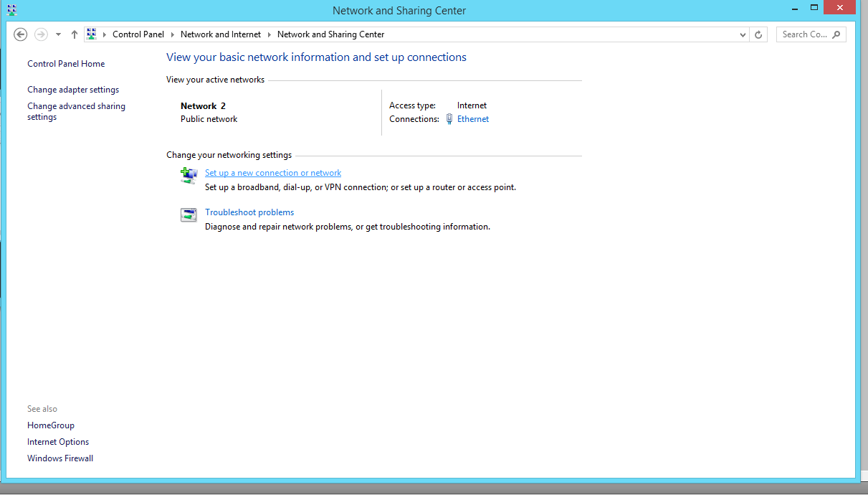Open the Ethernet connection status link
868x495 pixels.
[473, 119]
